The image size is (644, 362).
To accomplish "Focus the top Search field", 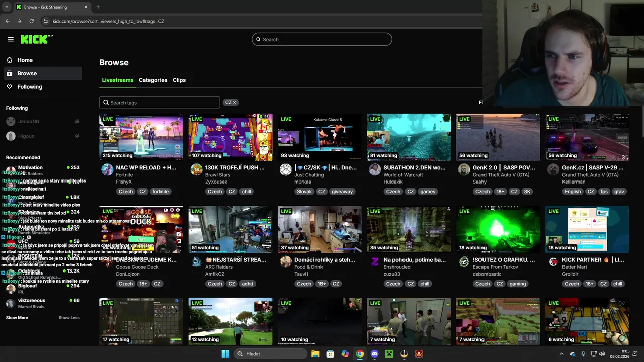I will (322, 39).
